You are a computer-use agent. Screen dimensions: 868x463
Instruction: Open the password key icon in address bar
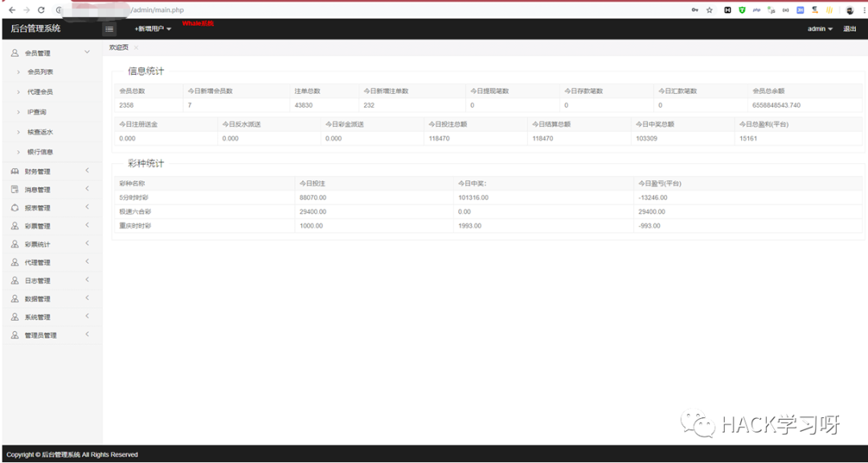[694, 10]
